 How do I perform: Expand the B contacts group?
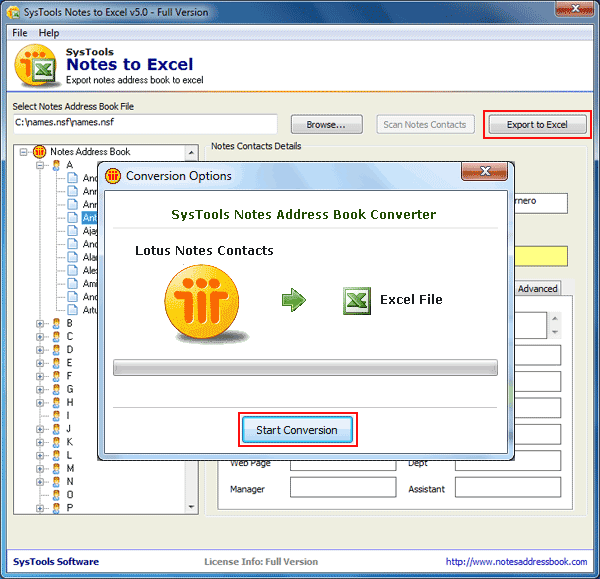[x=40, y=324]
